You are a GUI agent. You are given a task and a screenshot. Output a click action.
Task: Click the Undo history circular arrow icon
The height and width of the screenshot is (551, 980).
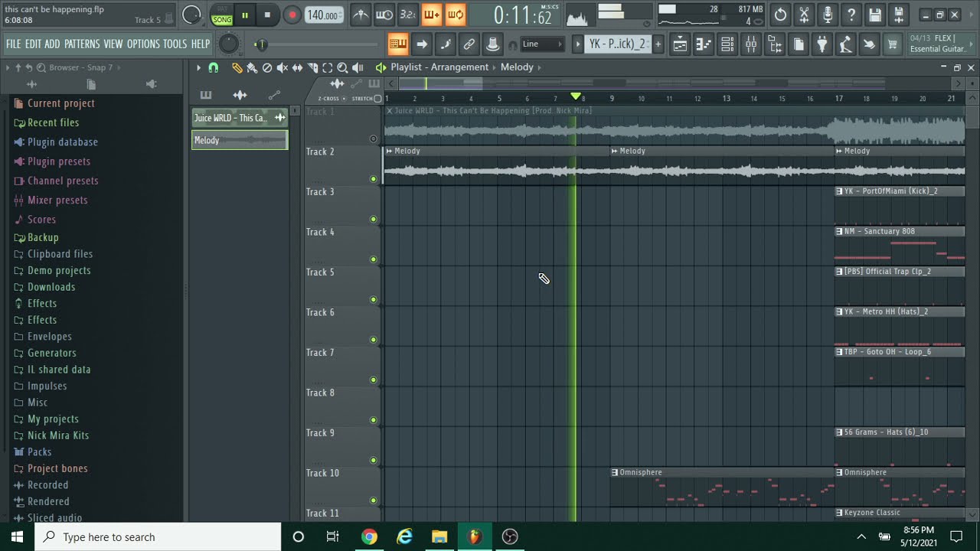(x=780, y=15)
